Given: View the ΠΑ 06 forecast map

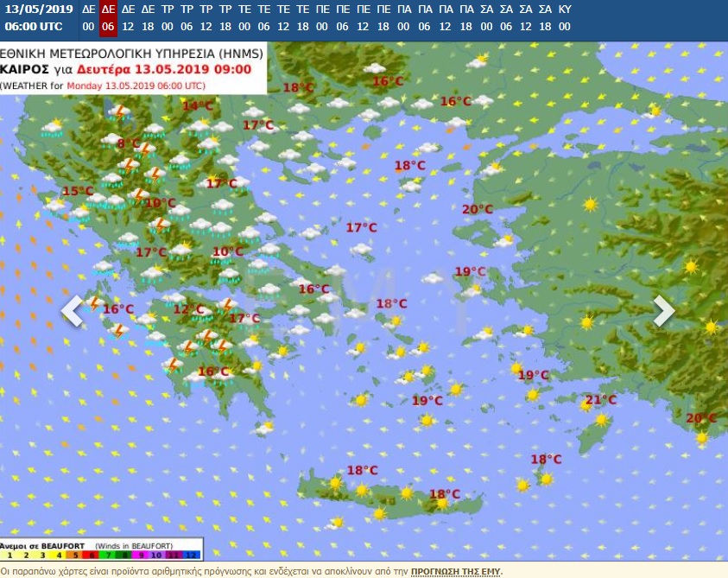Looking at the screenshot, I should pyautogui.click(x=425, y=18).
